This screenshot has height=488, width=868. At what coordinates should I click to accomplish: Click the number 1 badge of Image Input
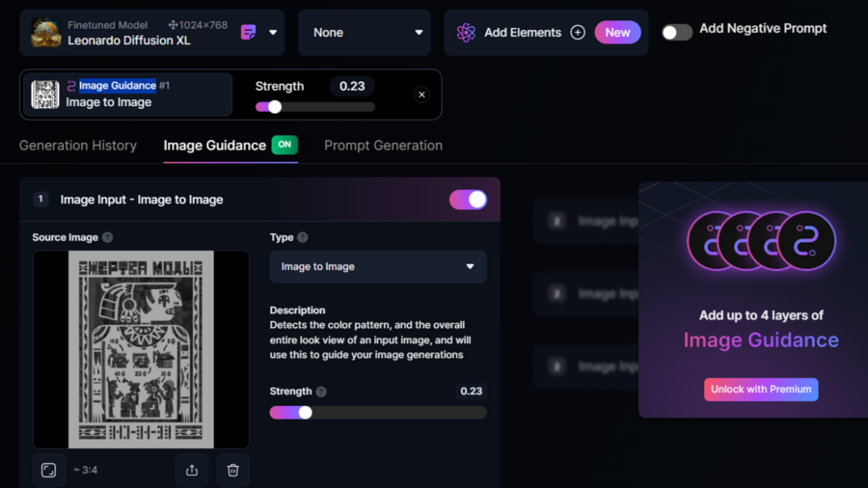coord(41,200)
